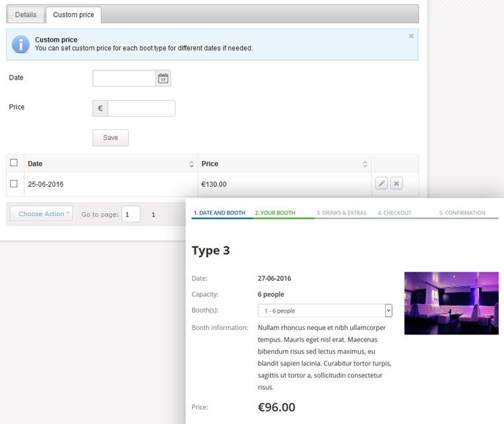Click the Date column header text
Image resolution: width=504 pixels, height=424 pixels.
pos(35,164)
